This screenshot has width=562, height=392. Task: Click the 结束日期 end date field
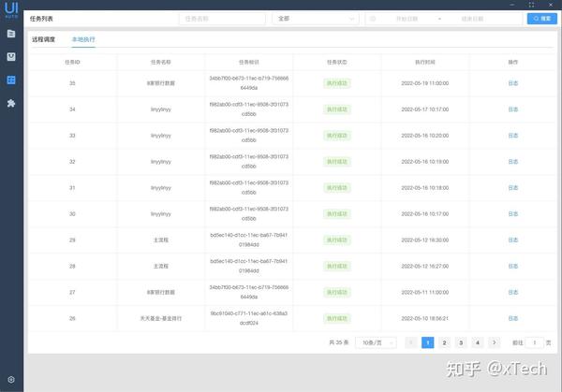[x=472, y=19]
